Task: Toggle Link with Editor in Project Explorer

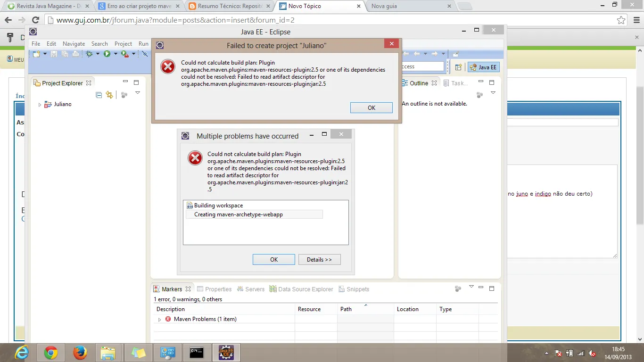Action: click(x=109, y=95)
